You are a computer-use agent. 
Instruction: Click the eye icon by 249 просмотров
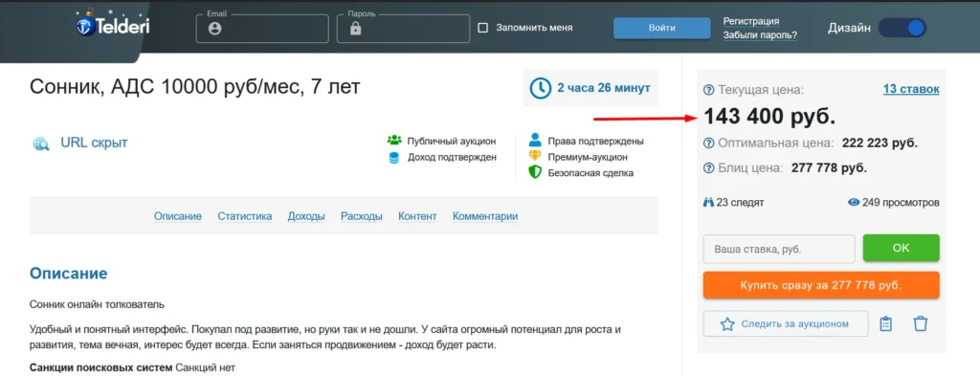(854, 203)
